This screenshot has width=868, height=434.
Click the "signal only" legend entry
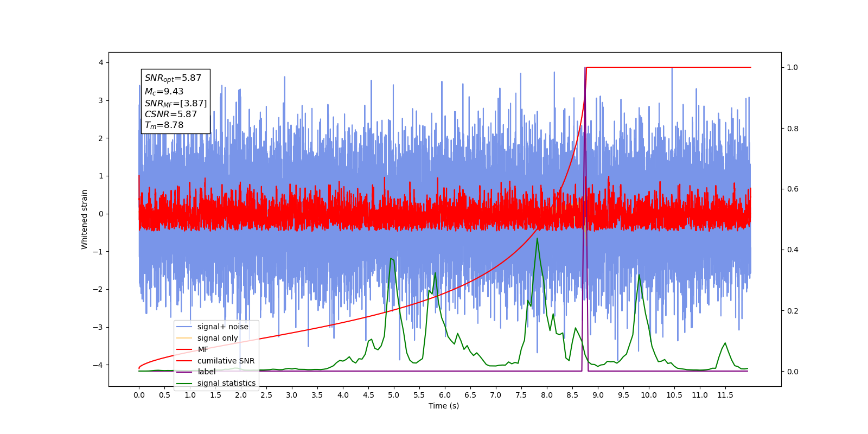point(218,338)
